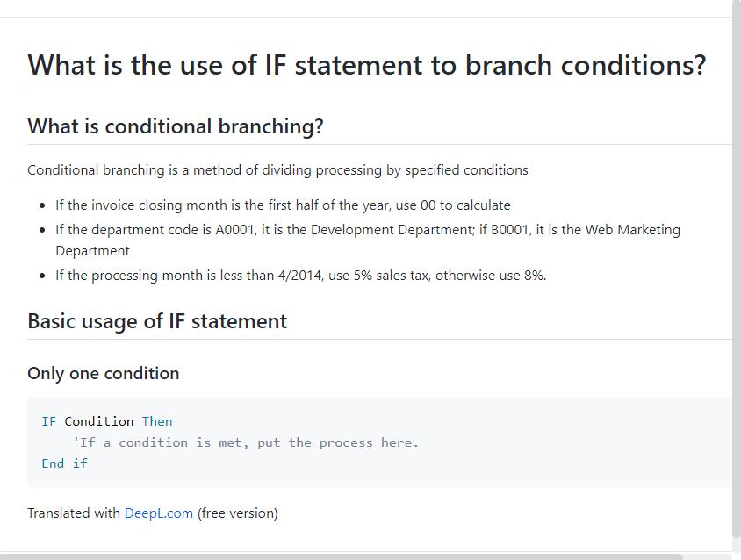
Task: Click the 'Then' keyword in code block
Action: point(157,421)
